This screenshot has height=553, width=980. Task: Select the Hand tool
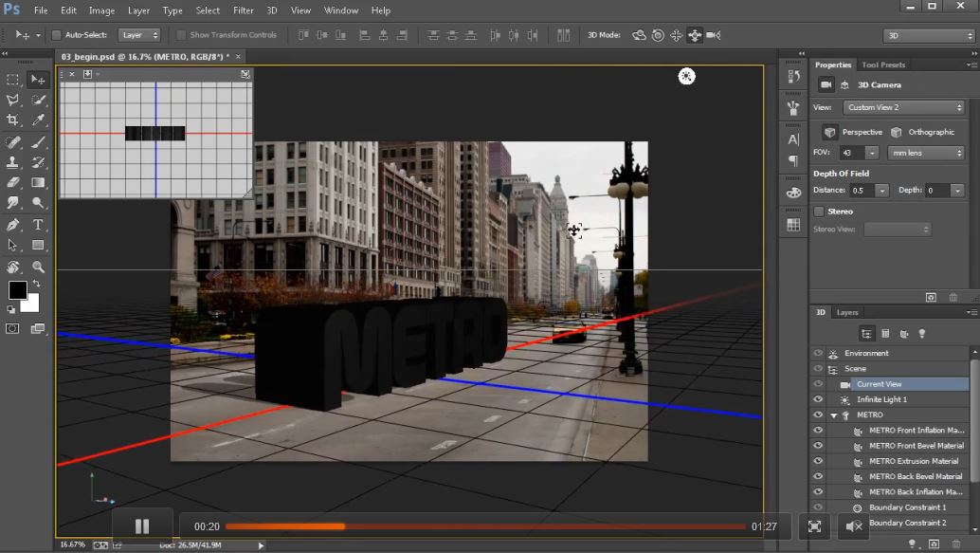[12, 267]
